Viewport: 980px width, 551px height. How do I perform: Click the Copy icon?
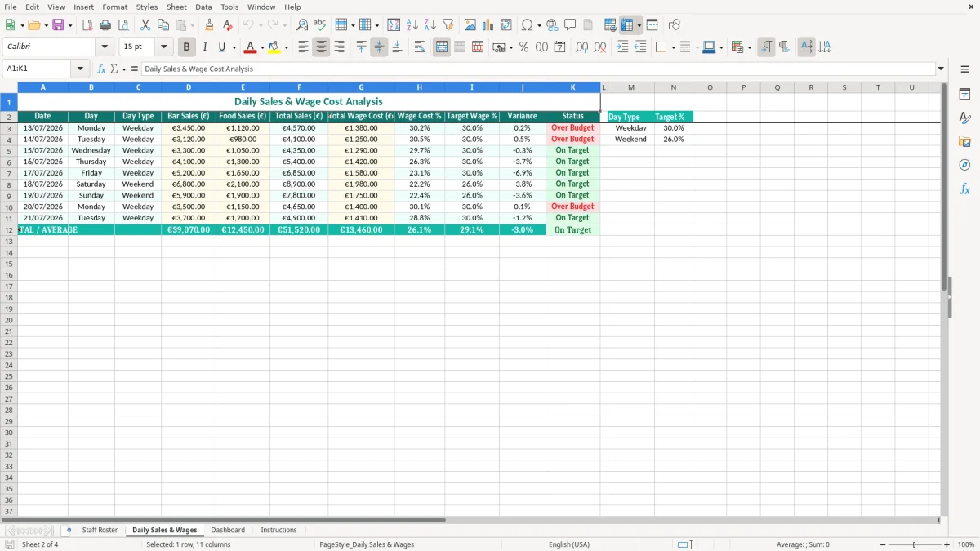[x=163, y=25]
